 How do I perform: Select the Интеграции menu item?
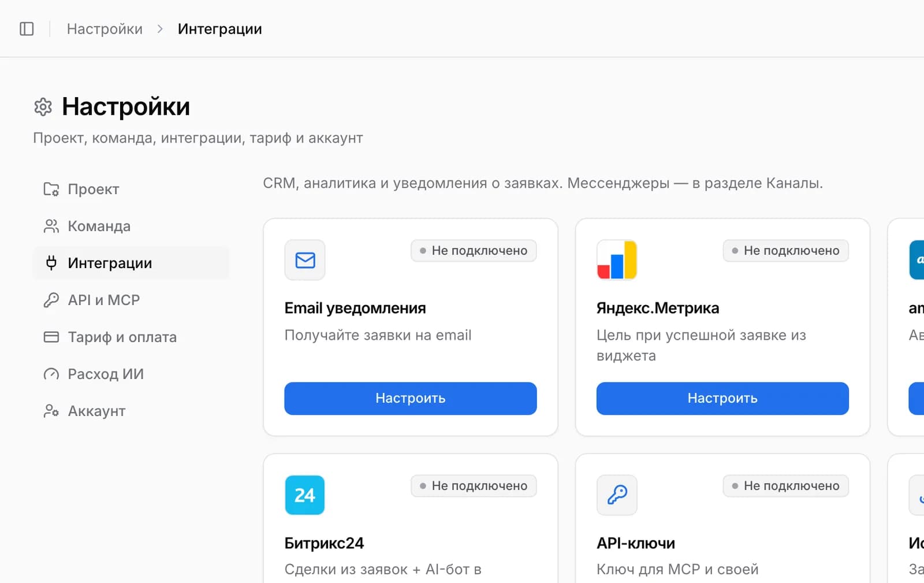point(131,263)
